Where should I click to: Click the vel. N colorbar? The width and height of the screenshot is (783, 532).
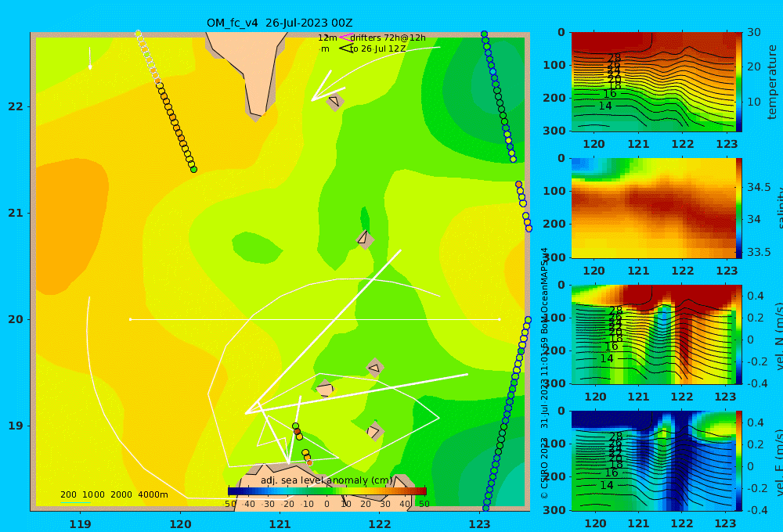pos(738,334)
